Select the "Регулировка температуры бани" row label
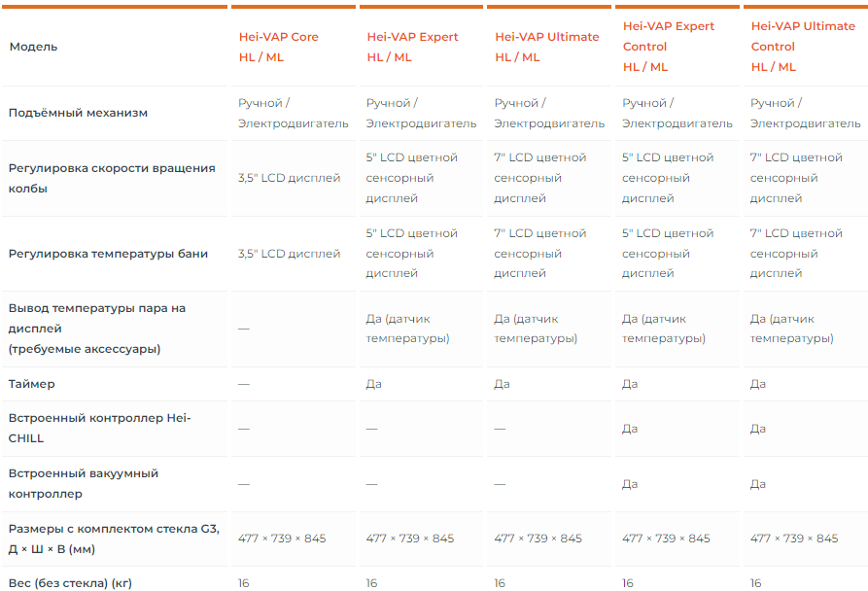The image size is (868, 591). tap(108, 254)
